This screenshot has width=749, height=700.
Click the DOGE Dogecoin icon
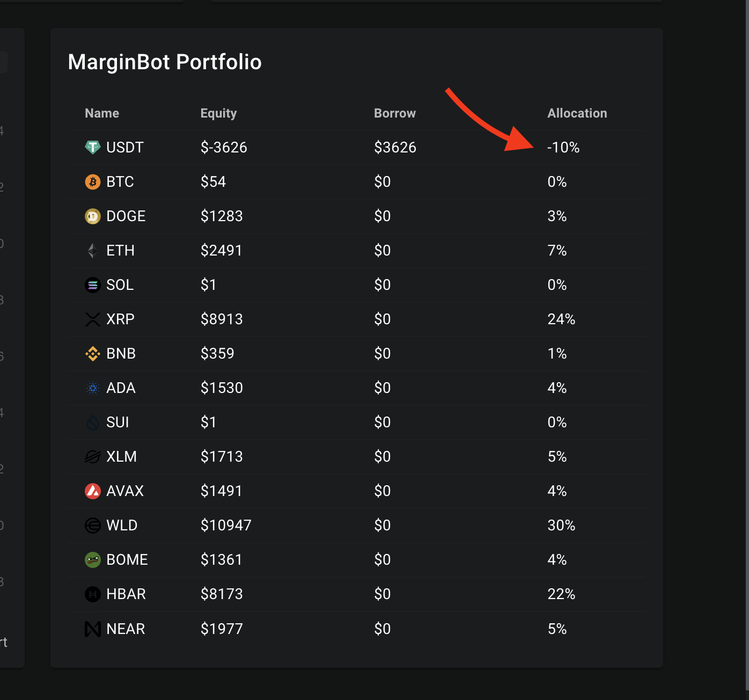tap(93, 216)
